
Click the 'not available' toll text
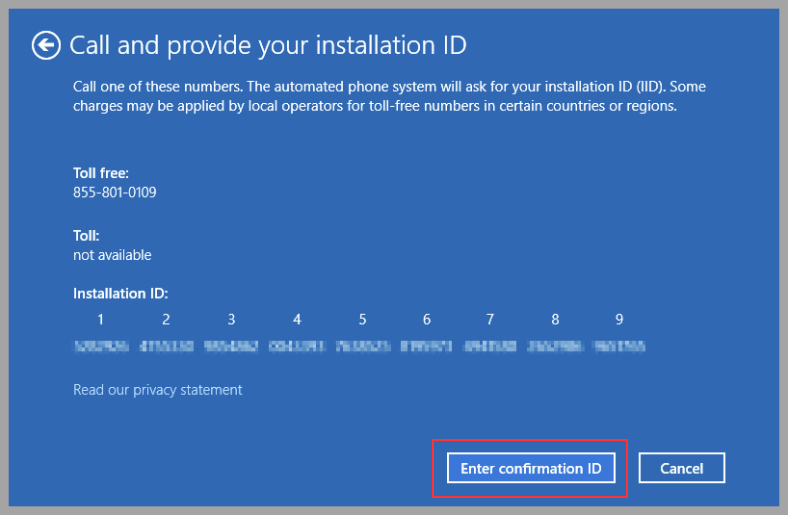tap(112, 255)
